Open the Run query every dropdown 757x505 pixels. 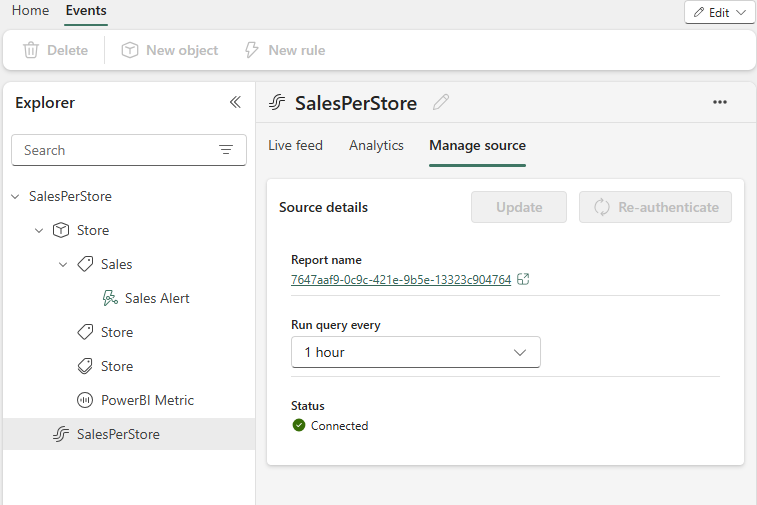click(416, 352)
